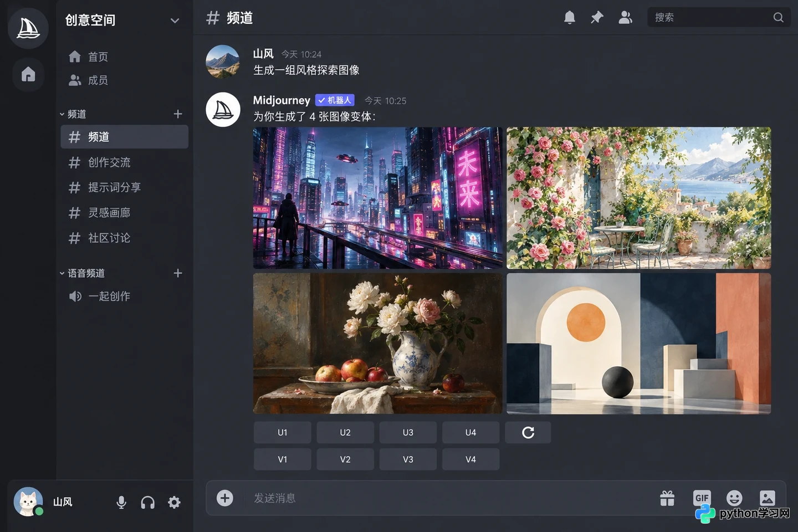The width and height of the screenshot is (798, 532).
Task: Open user settings gear icon
Action: point(175,503)
